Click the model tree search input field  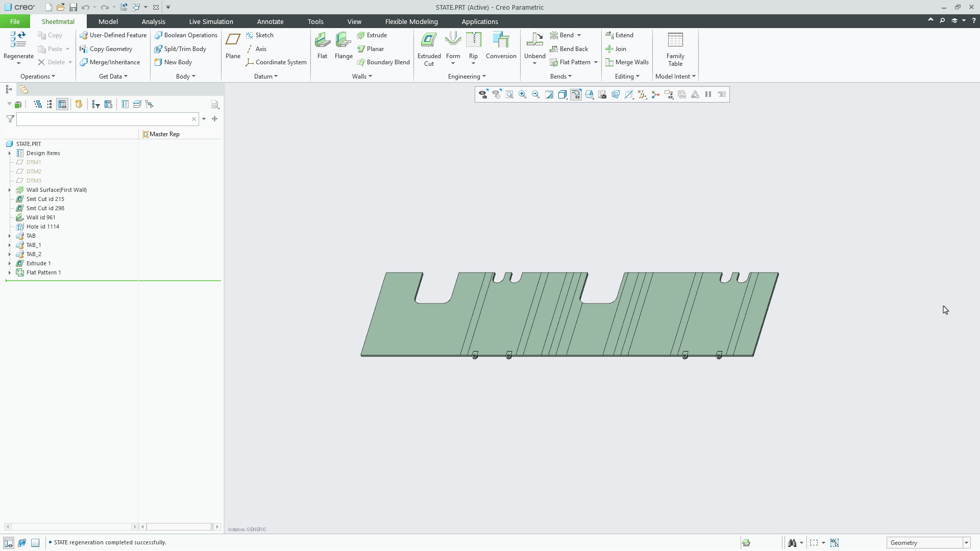107,119
